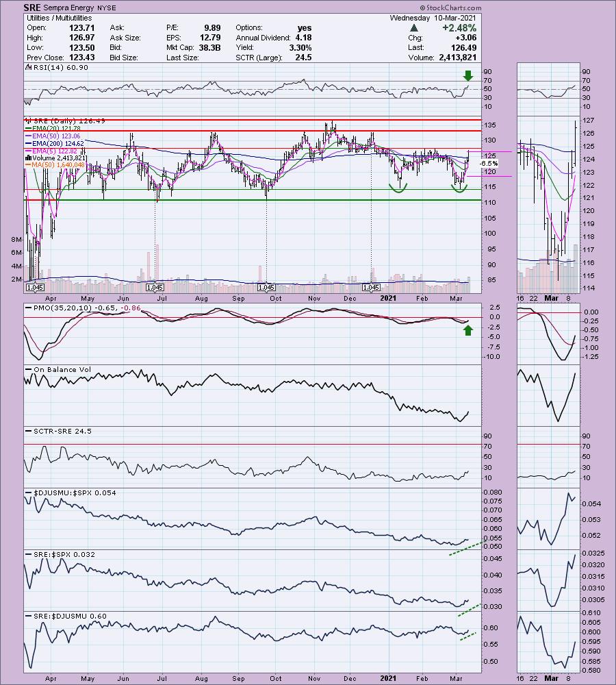Click the 135 price axis label

[490, 125]
